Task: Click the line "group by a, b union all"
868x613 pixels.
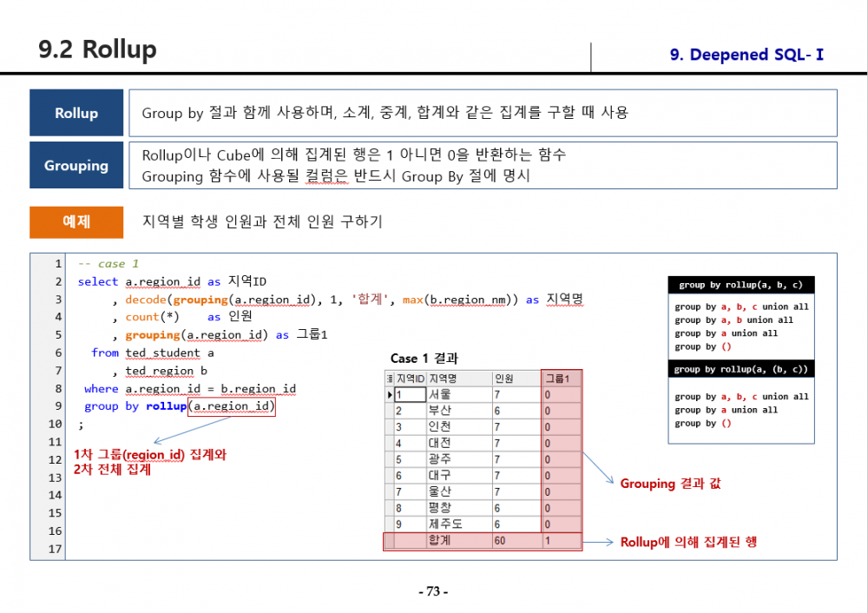Action: pyautogui.click(x=734, y=320)
